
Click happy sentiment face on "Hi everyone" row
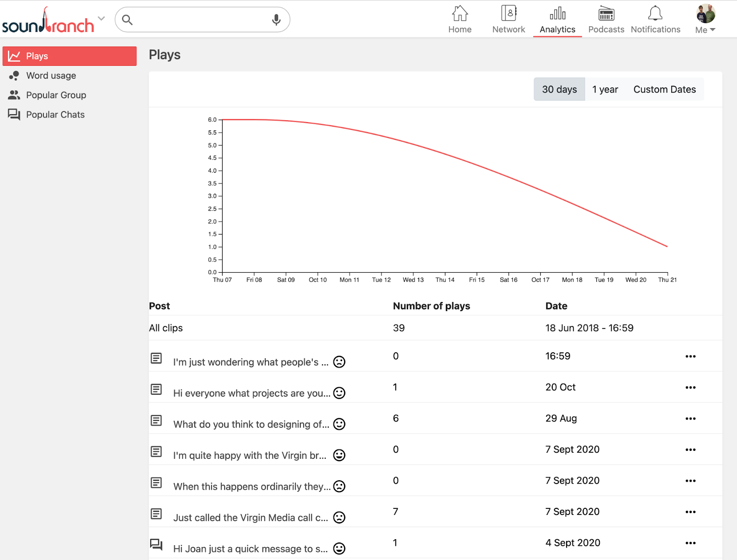pyautogui.click(x=339, y=393)
